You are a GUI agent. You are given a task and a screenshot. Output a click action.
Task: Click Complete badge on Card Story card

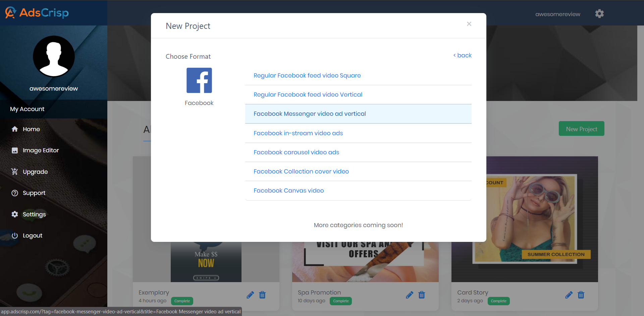[x=499, y=301]
